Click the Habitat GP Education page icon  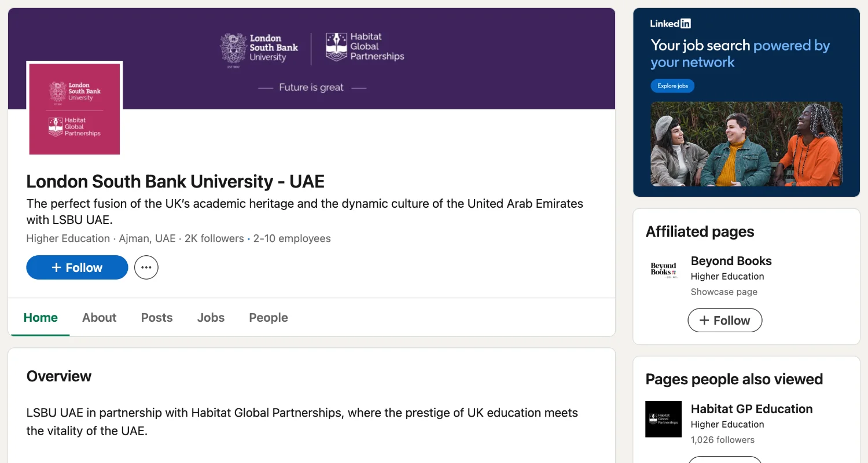(x=663, y=419)
